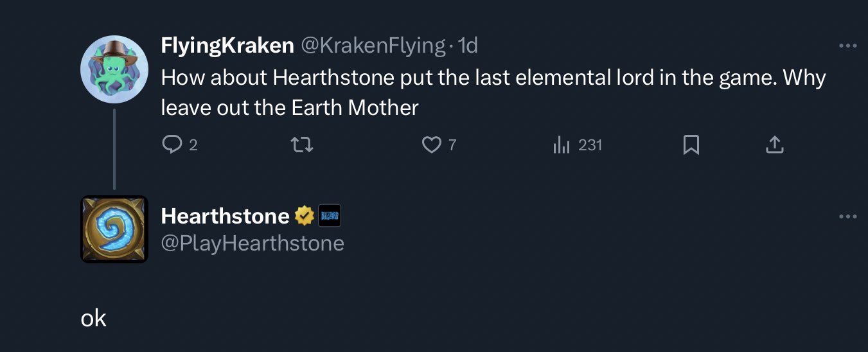View analytics for the tweet with 231 views
This screenshot has height=352, width=868.
click(x=562, y=145)
